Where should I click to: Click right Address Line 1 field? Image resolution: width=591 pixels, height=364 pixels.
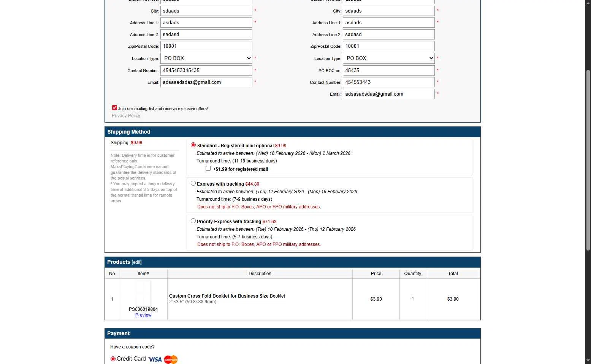point(389,23)
